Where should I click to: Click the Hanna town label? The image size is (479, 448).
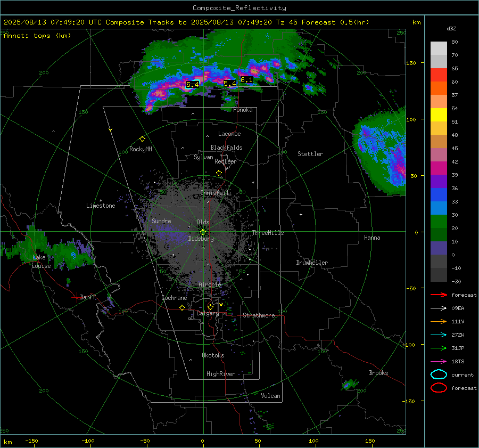(372, 238)
